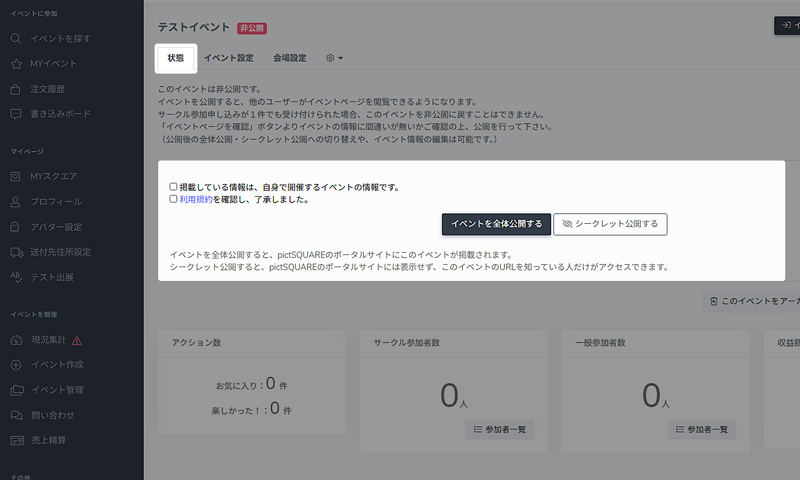800x480 pixels.
Task: Click the 書き込みボード chat icon
Action: pos(16,114)
